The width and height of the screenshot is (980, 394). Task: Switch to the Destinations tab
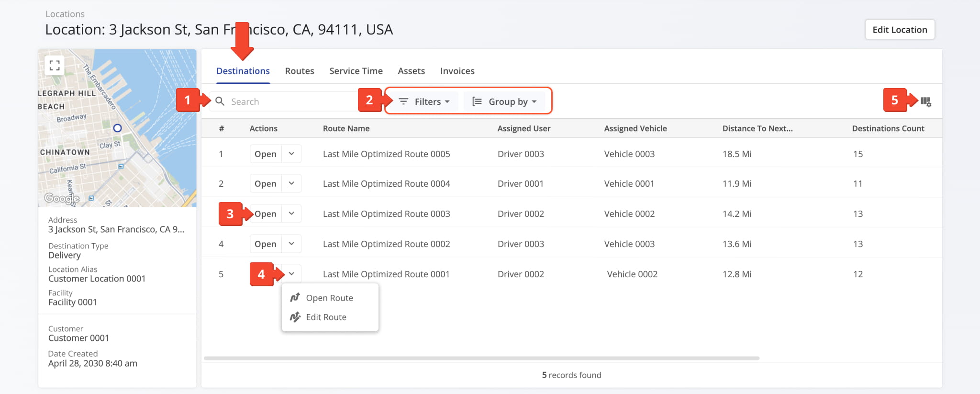pyautogui.click(x=243, y=71)
